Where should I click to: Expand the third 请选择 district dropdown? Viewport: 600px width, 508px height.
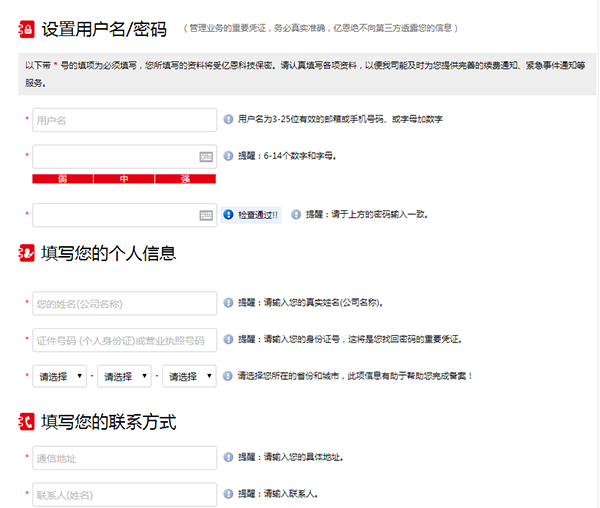pyautogui.click(x=190, y=377)
